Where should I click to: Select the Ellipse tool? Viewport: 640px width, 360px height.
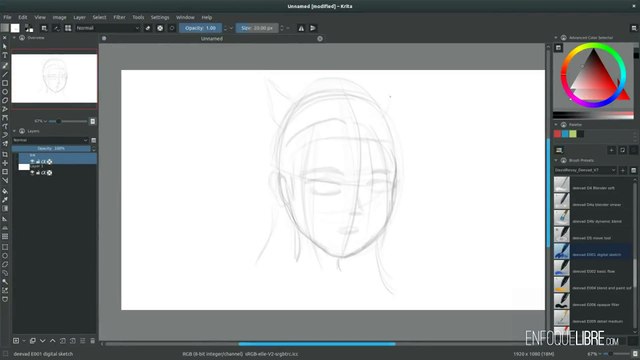pyautogui.click(x=5, y=92)
